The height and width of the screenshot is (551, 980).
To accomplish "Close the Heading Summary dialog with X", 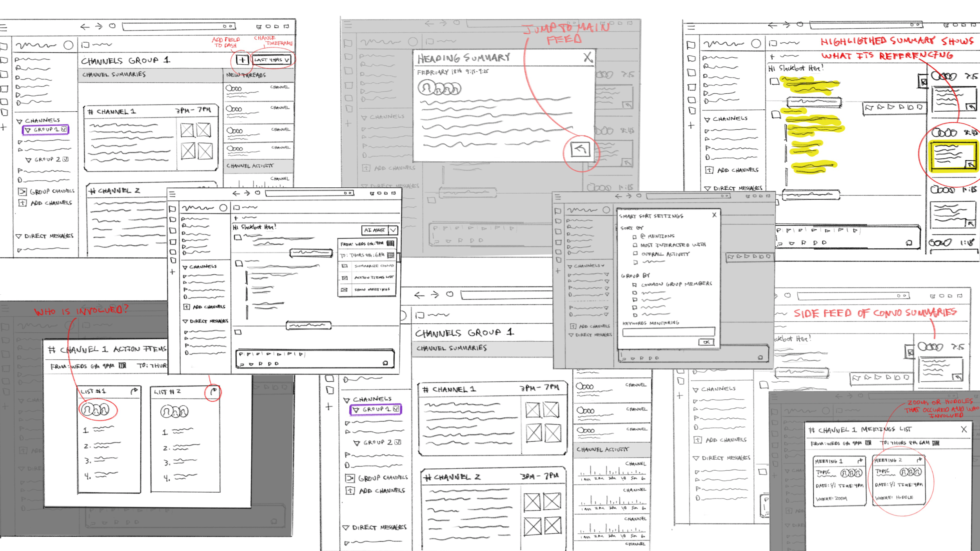I will pyautogui.click(x=588, y=58).
